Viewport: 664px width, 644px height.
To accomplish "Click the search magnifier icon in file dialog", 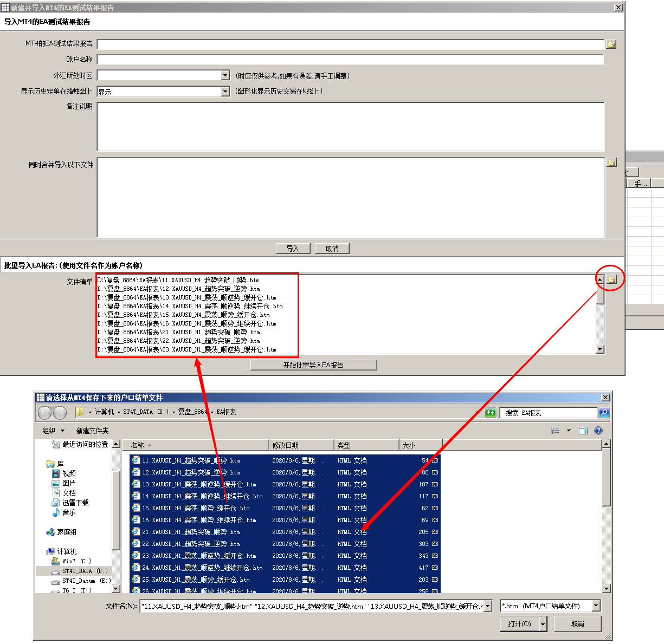I will [603, 413].
